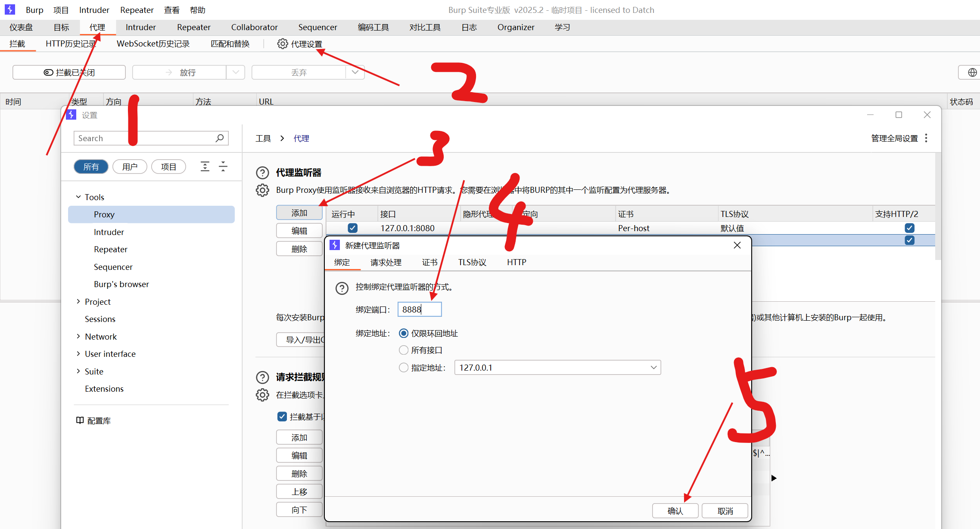Select the 仅限环回地址 radio button
The image size is (980, 529).
coord(404,333)
